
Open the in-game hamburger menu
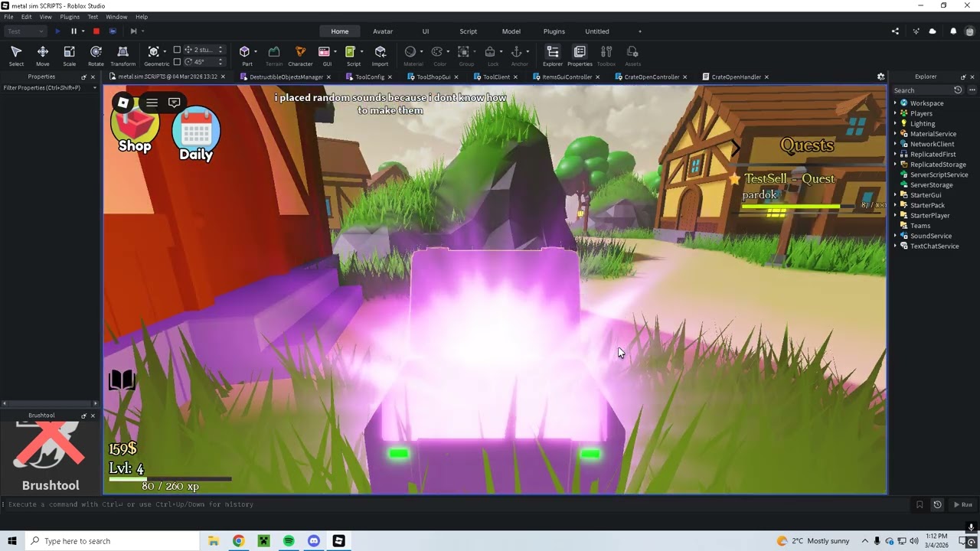click(x=152, y=103)
